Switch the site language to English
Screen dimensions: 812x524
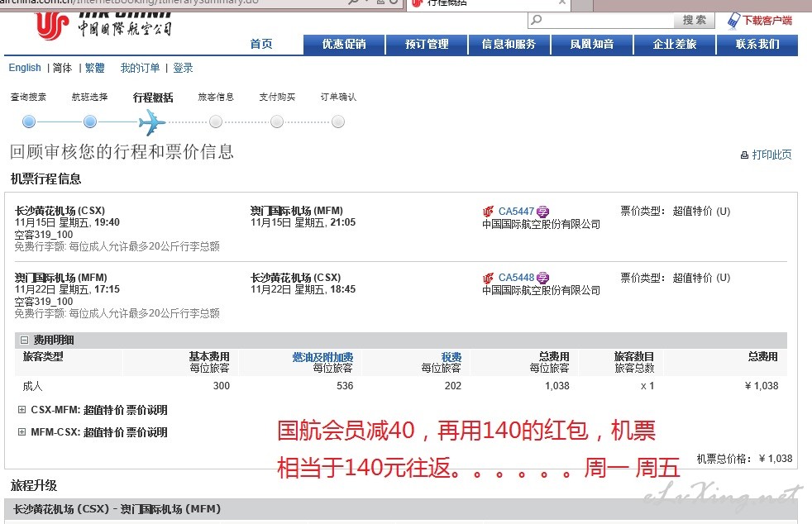[x=25, y=68]
